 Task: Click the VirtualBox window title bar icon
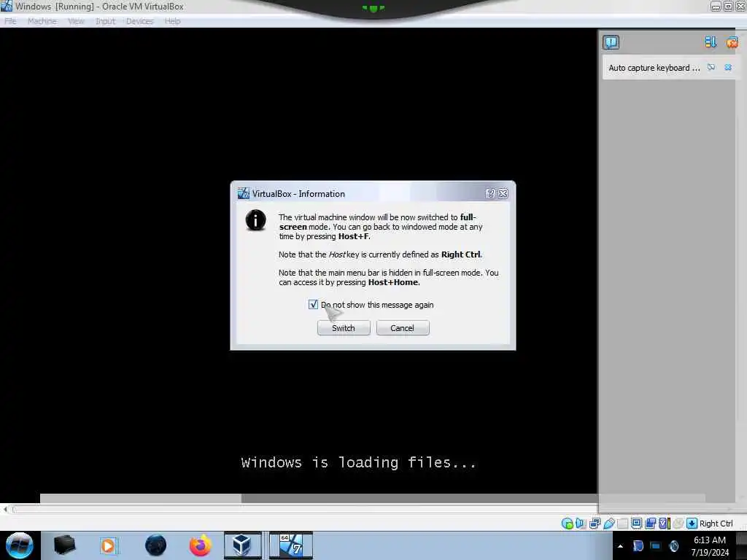pyautogui.click(x=7, y=6)
